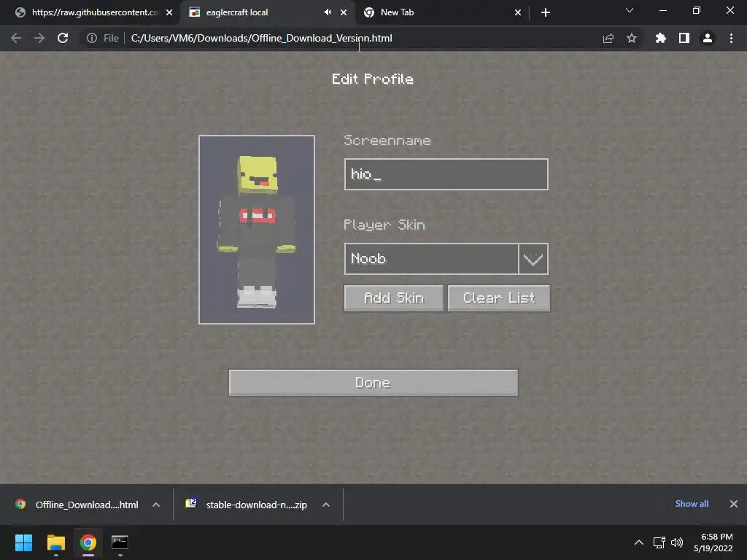The width and height of the screenshot is (747, 560).
Task: Mute the eaglercraft tab audio icon
Action: pyautogui.click(x=328, y=12)
